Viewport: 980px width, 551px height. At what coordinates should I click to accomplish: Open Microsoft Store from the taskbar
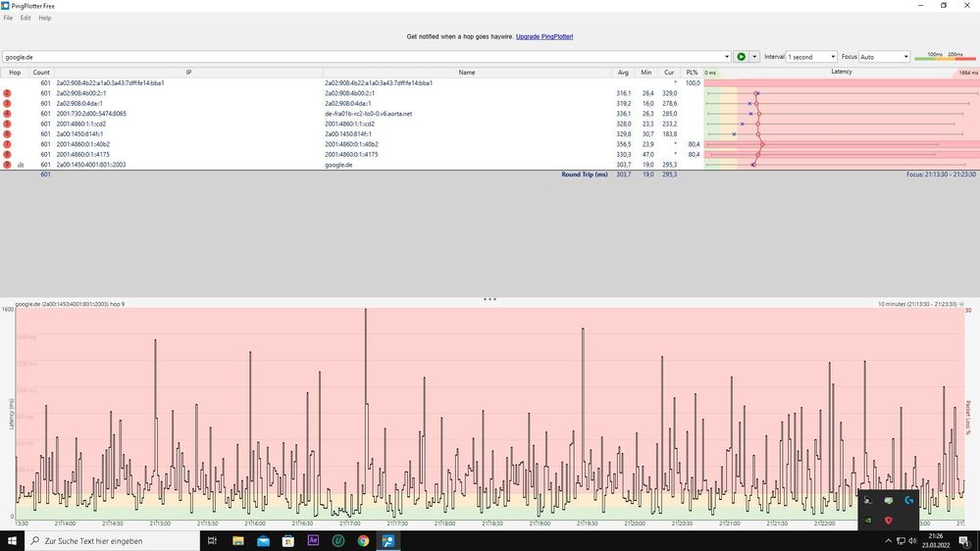tap(288, 541)
